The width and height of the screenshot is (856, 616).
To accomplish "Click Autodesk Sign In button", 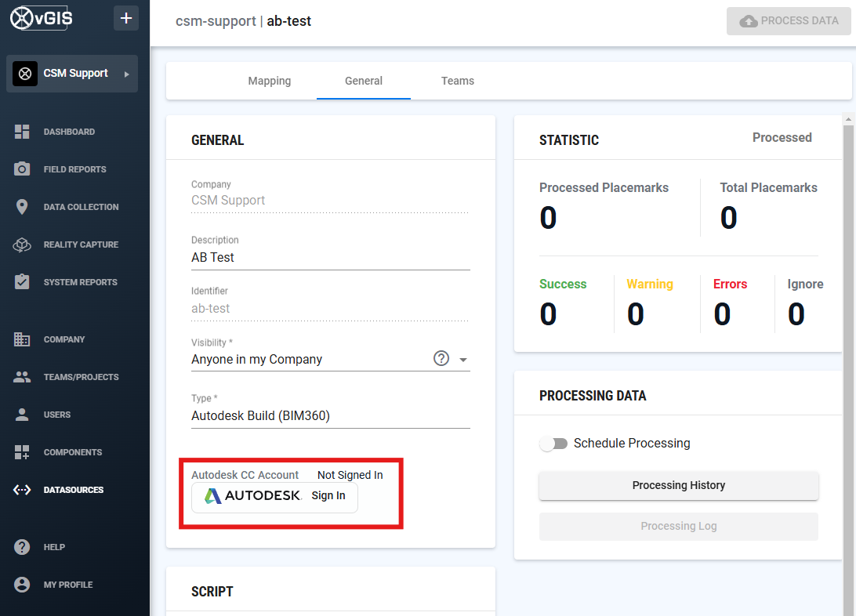I will (274, 496).
